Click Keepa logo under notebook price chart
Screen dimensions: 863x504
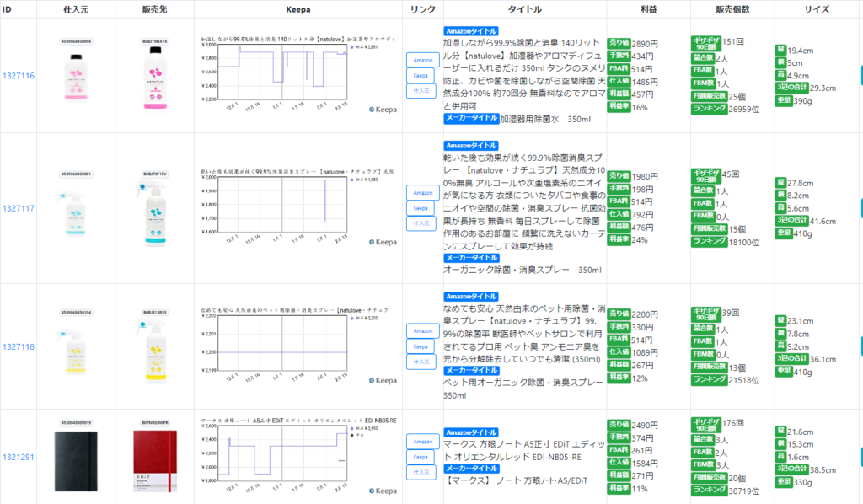pyautogui.click(x=383, y=491)
